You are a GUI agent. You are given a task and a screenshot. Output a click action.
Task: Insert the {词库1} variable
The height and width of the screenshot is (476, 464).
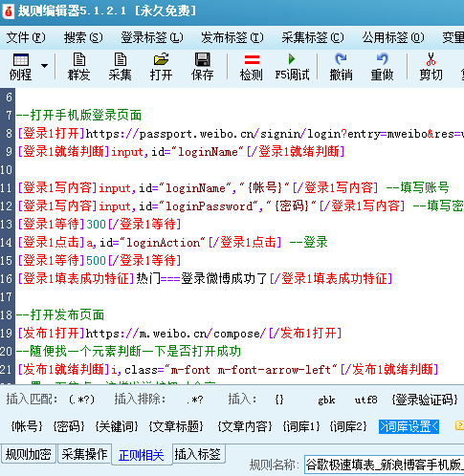301,426
